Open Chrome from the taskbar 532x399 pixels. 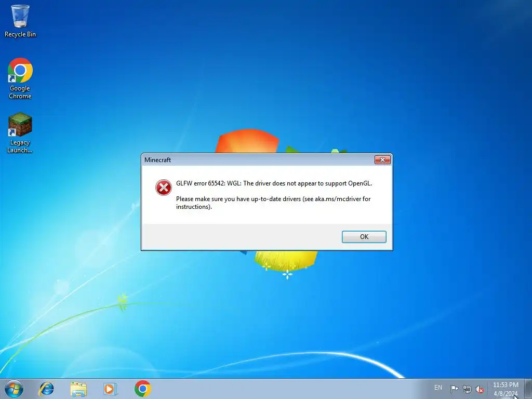click(x=142, y=389)
